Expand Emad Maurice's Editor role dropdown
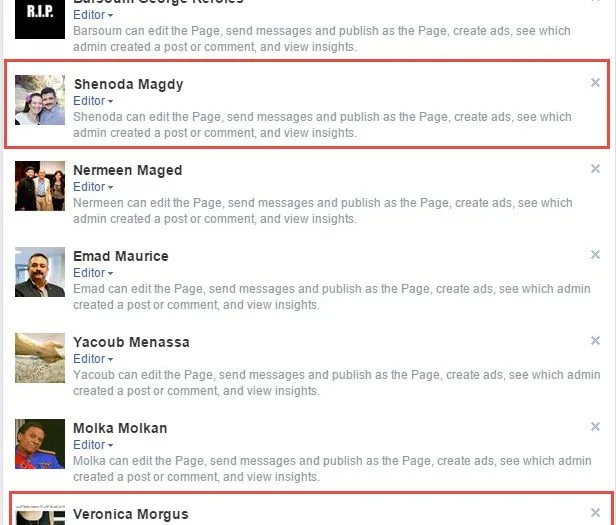 pyautogui.click(x=93, y=273)
